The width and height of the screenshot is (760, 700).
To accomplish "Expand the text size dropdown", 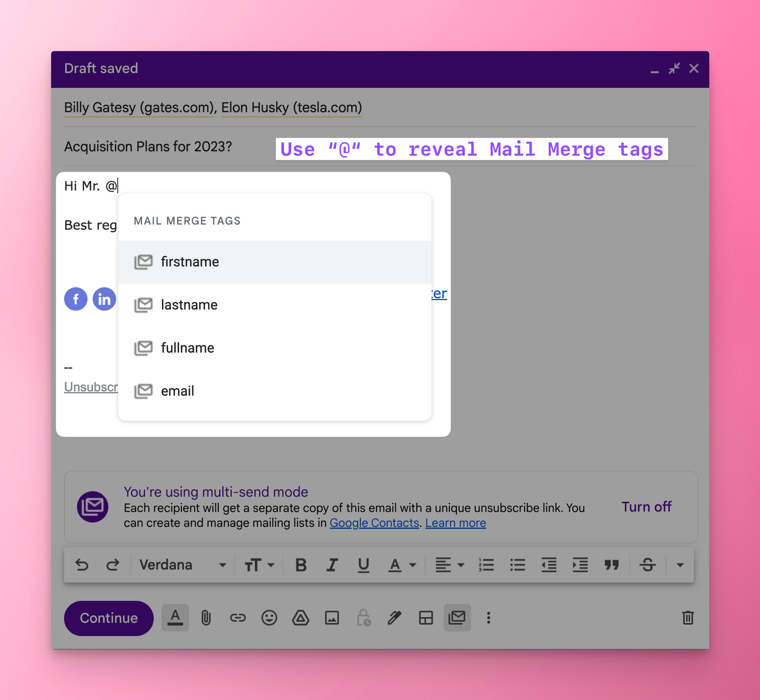I will 259,565.
